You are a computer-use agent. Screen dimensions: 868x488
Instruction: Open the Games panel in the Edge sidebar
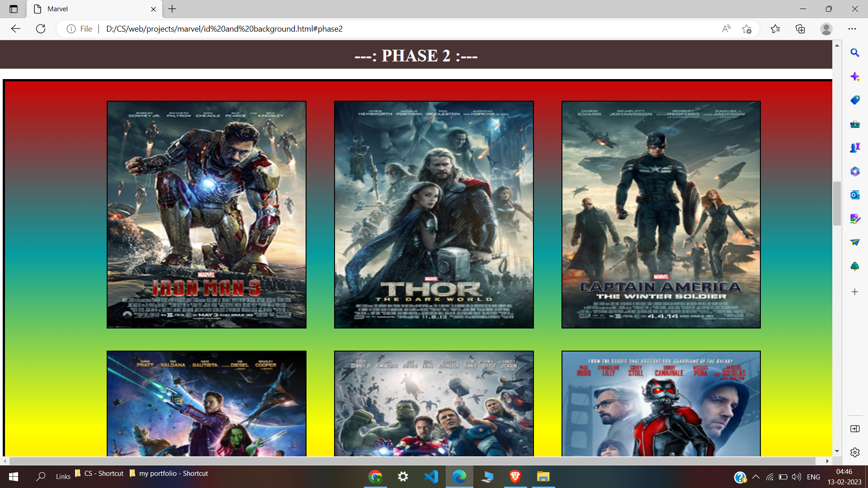click(x=854, y=147)
